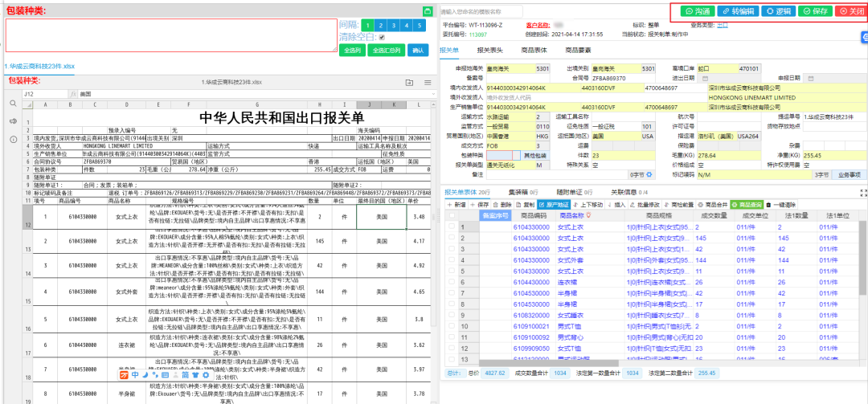Viewport: 868px width, 404px height.
Task: Click the fx function icon in formula bar
Action: [74, 94]
